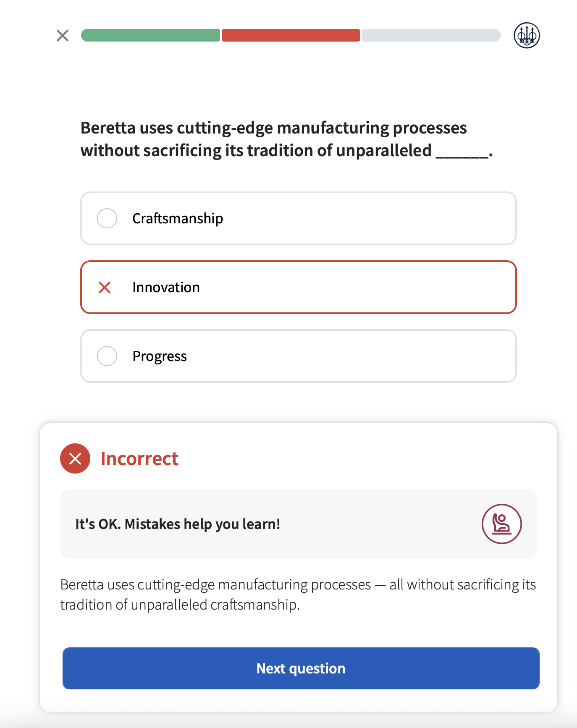Image resolution: width=577 pixels, height=728 pixels.
Task: Select the Craftsmanship radio button
Action: (107, 218)
